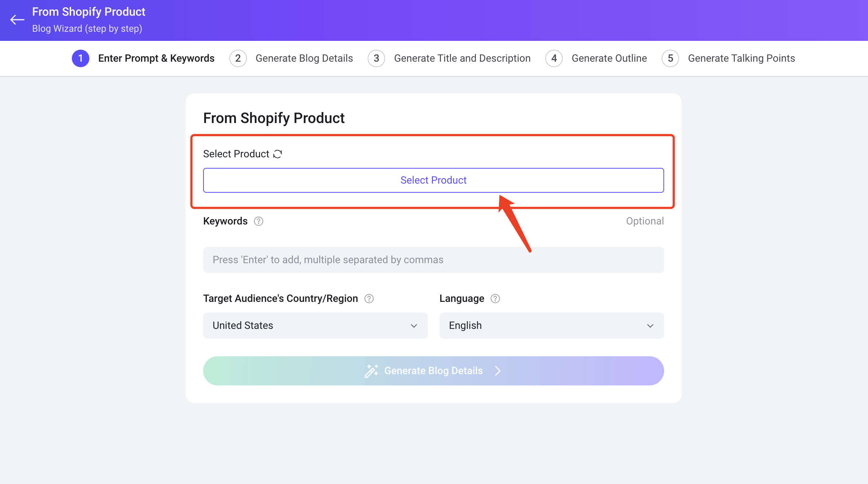This screenshot has width=868, height=484.
Task: Click Generate Blog Details button
Action: click(x=433, y=371)
